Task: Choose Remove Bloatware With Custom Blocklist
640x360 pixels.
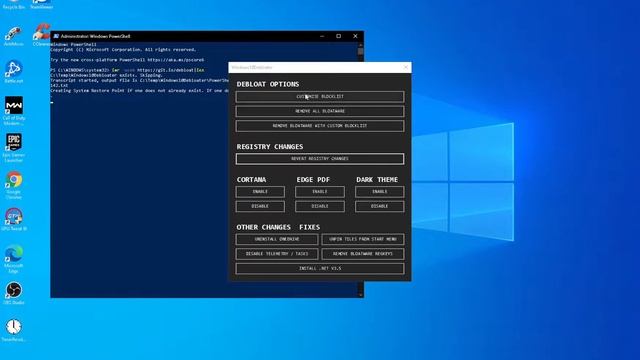Action: click(x=320, y=126)
